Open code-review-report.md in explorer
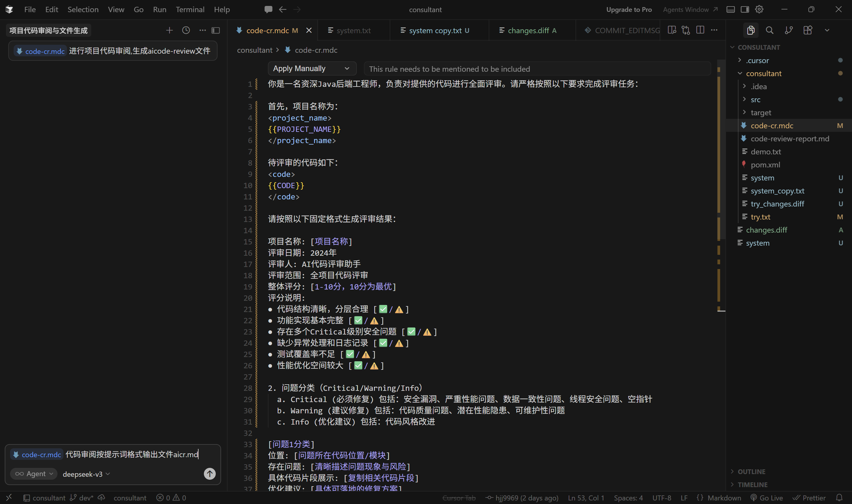 click(x=789, y=139)
